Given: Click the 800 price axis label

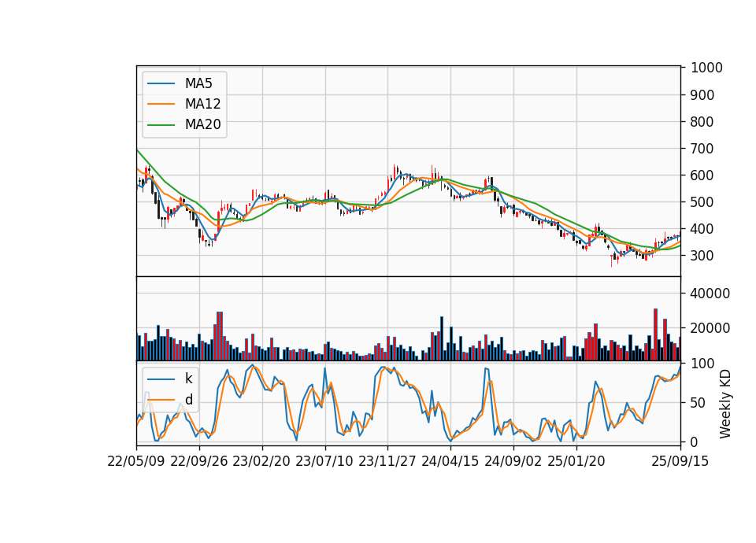Looking at the screenshot, I should 702,122.
